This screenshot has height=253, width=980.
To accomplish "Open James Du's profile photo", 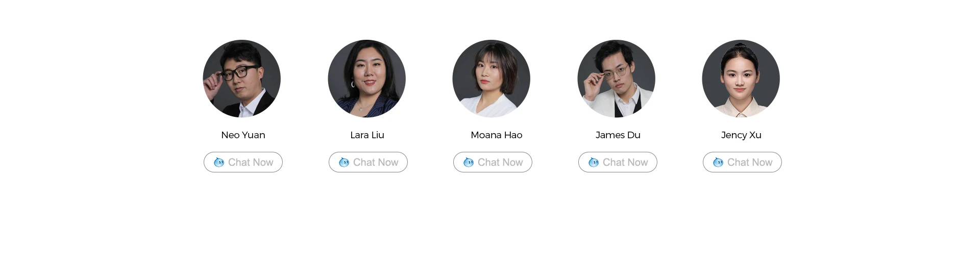I will tap(616, 79).
